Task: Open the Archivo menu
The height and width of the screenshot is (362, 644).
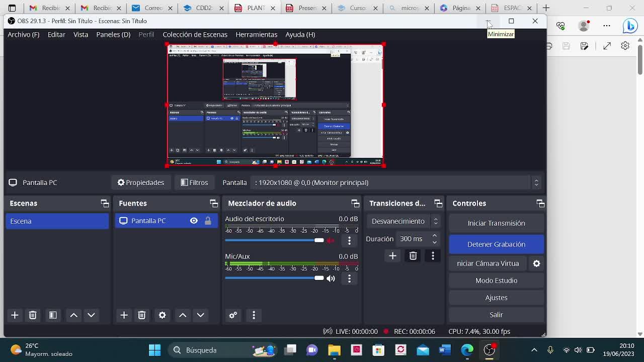Action: click(23, 34)
